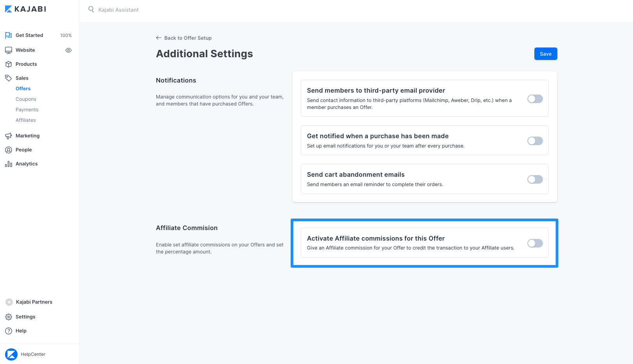Open the HelpCenter chat bubble

pos(11,354)
